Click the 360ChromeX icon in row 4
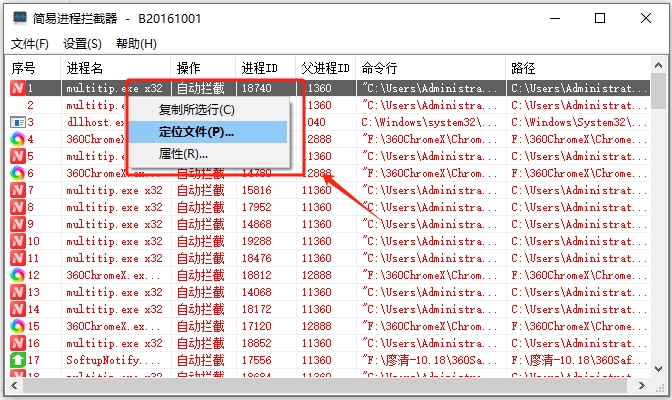 (x=18, y=139)
